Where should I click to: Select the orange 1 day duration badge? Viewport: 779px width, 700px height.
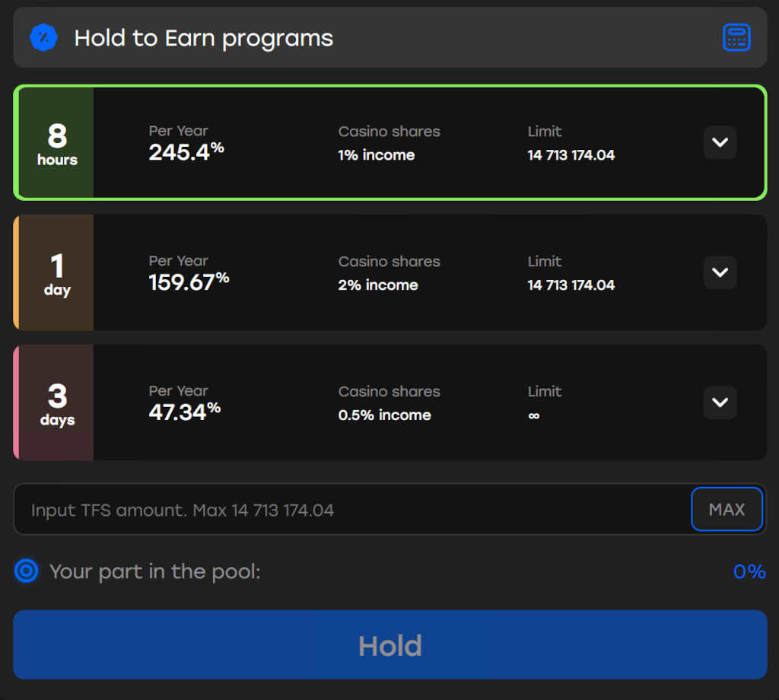tap(57, 273)
